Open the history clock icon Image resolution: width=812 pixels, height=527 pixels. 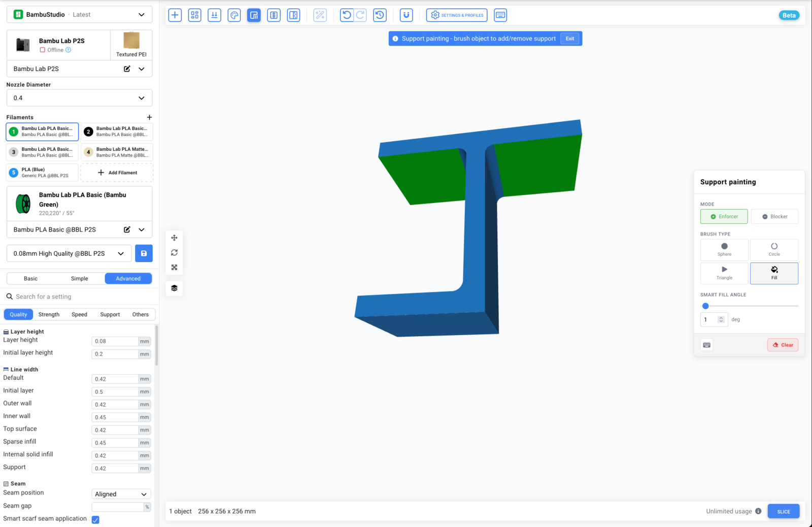380,15
